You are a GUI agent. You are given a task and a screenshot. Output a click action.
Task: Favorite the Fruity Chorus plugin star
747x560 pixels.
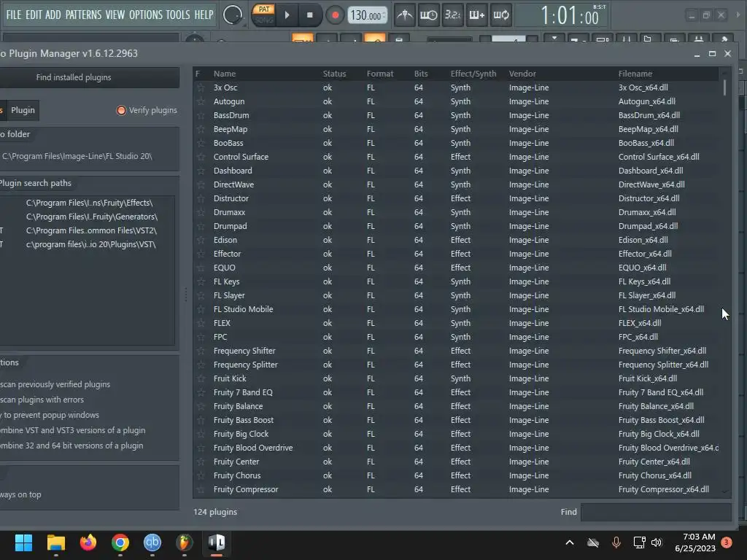click(x=201, y=475)
